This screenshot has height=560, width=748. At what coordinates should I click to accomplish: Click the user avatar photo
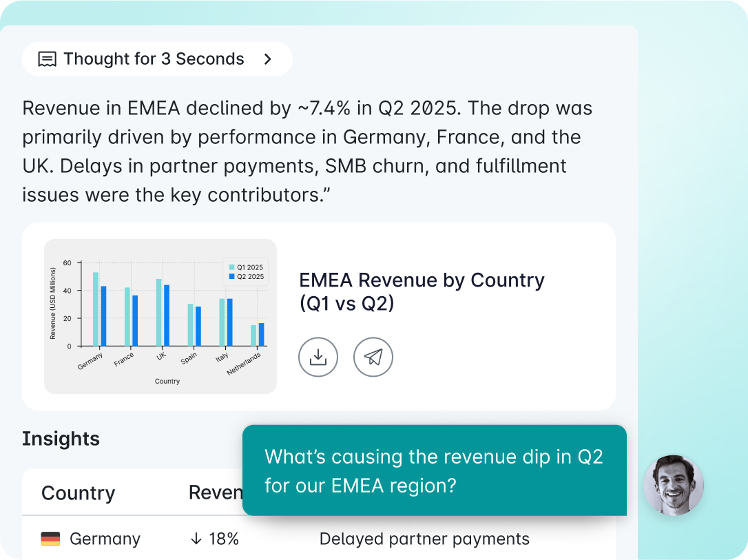(x=673, y=485)
